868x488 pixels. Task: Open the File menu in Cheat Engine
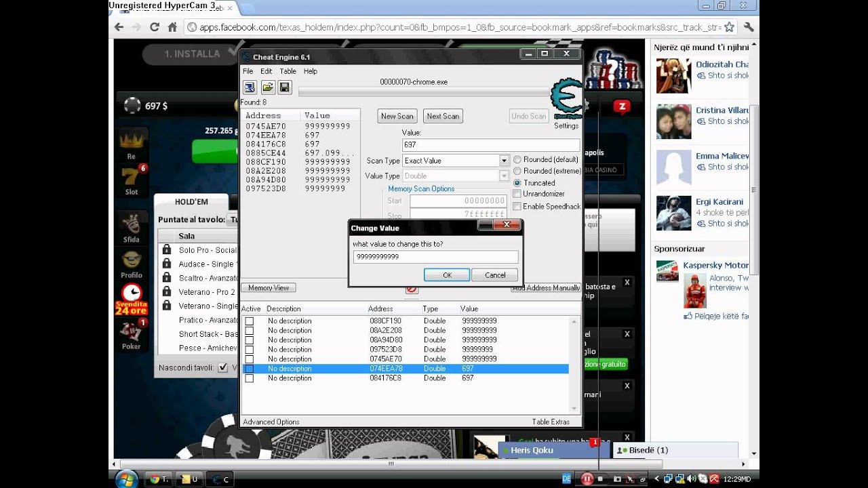pyautogui.click(x=248, y=71)
